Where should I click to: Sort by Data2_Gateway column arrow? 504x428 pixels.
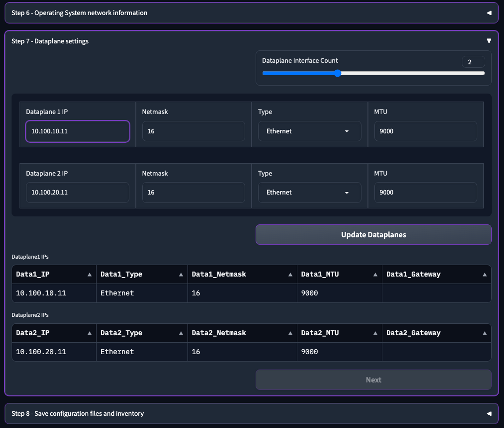tap(485, 333)
